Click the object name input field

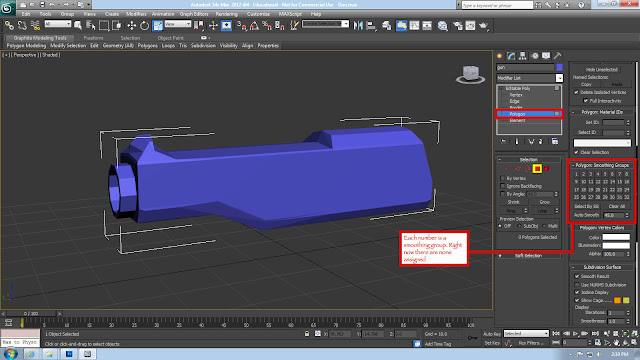[525, 67]
